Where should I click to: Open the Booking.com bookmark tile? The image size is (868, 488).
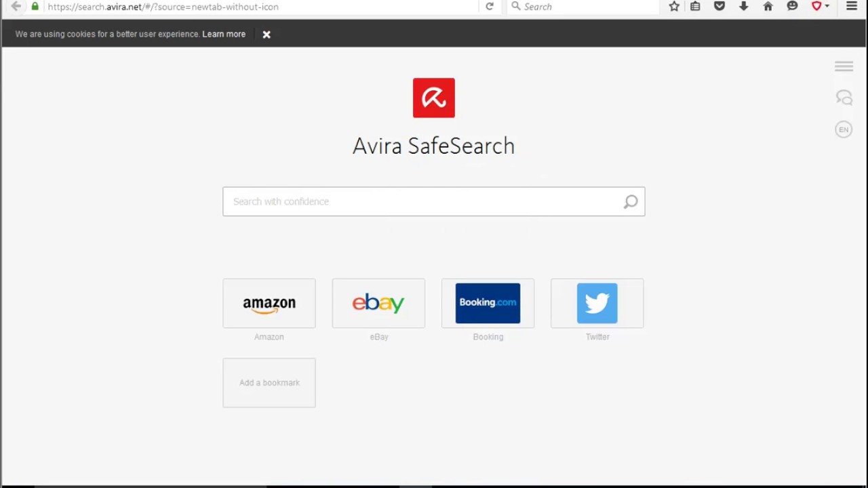point(488,303)
